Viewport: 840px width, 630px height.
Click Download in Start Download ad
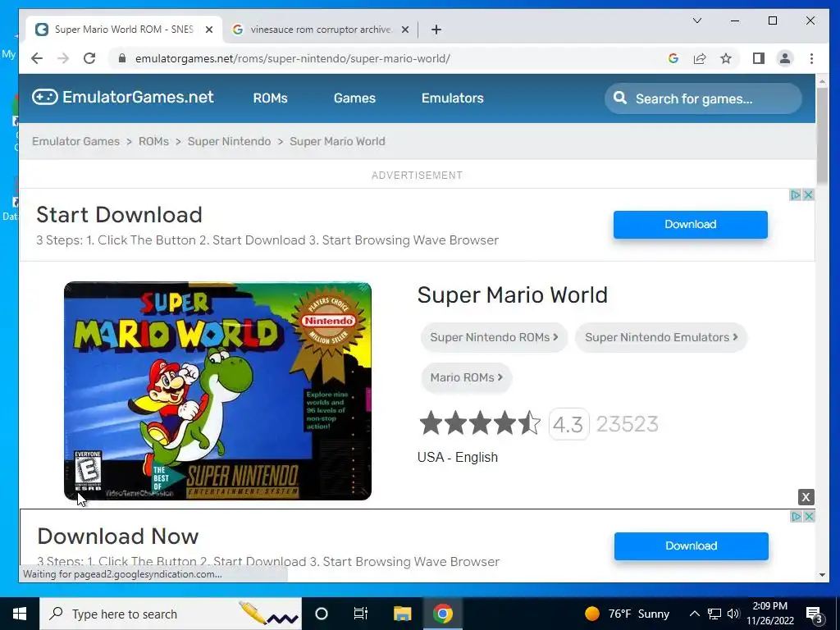[x=691, y=225]
